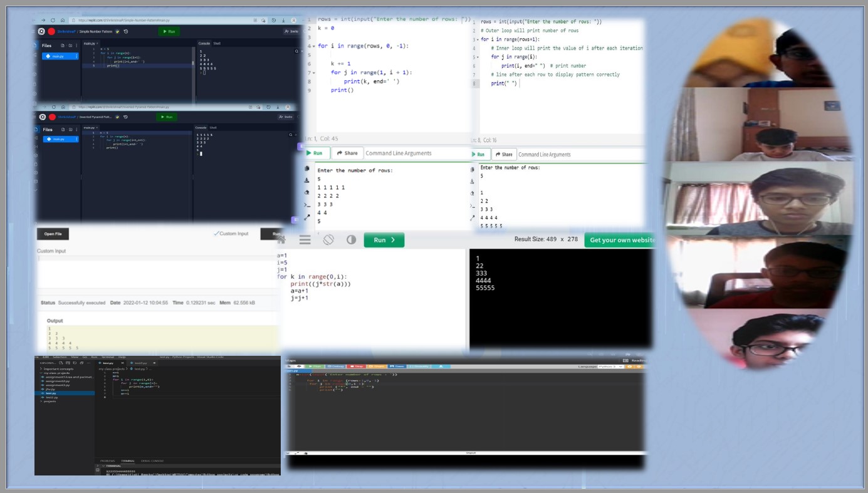Image resolution: width=868 pixels, height=493 pixels.
Task: Select the TERMINAL tab in VS Code panel
Action: 128,460
